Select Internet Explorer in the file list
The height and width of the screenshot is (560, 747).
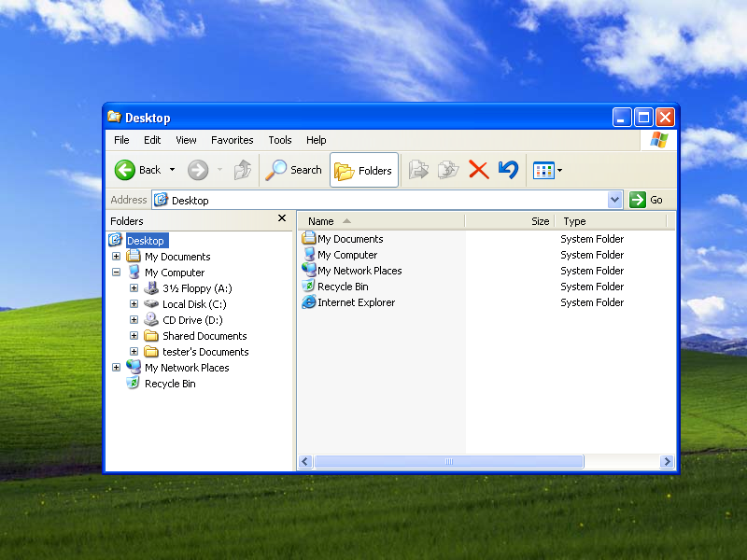[x=355, y=302]
